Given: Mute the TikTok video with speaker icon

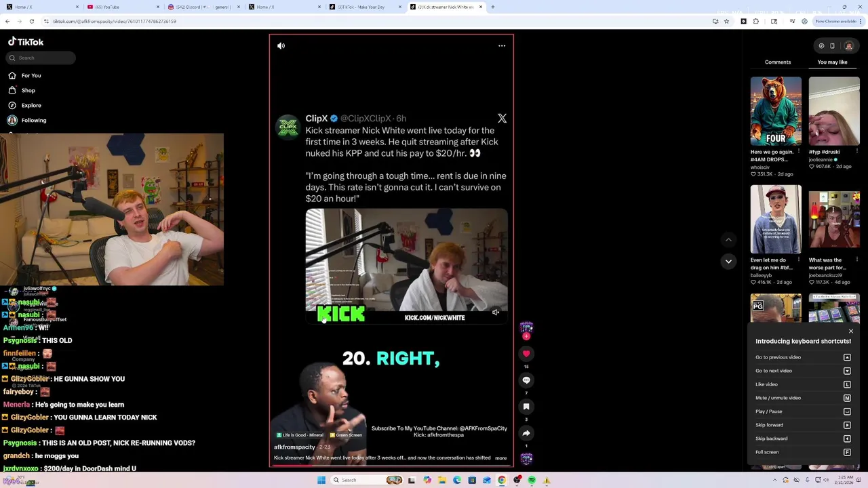Looking at the screenshot, I should click(x=281, y=45).
